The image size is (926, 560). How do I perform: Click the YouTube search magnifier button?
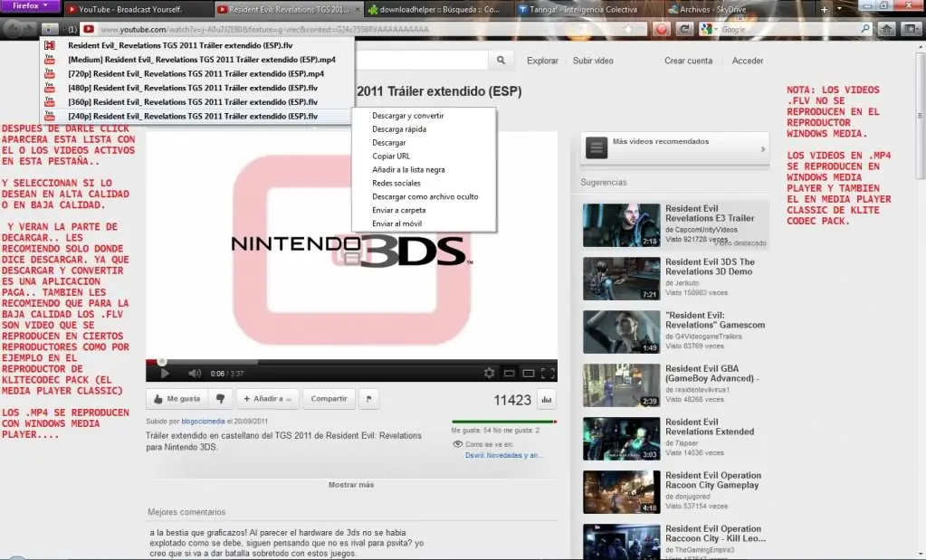(501, 61)
